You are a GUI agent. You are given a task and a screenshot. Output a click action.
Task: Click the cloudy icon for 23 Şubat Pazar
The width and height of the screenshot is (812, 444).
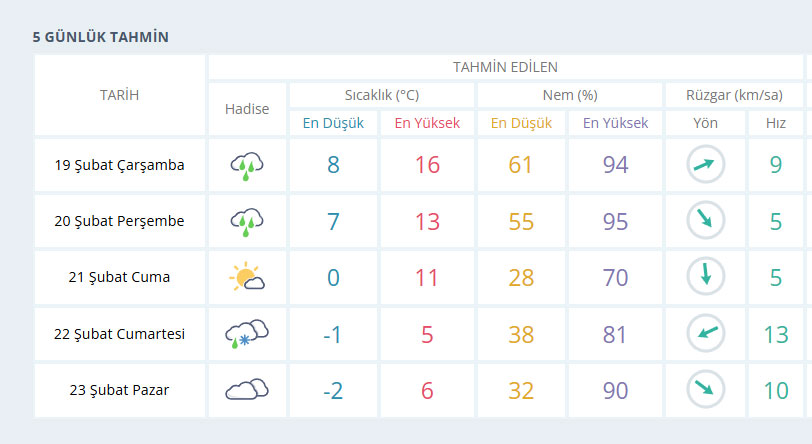coord(247,389)
